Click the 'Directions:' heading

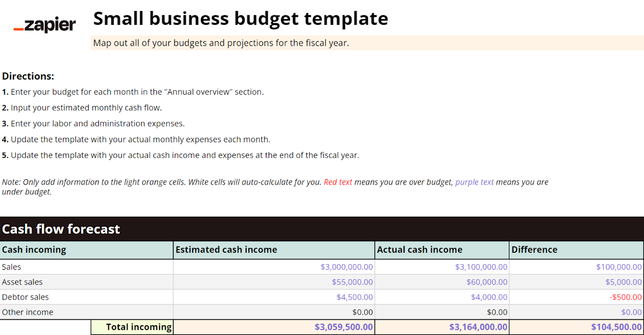[28, 76]
